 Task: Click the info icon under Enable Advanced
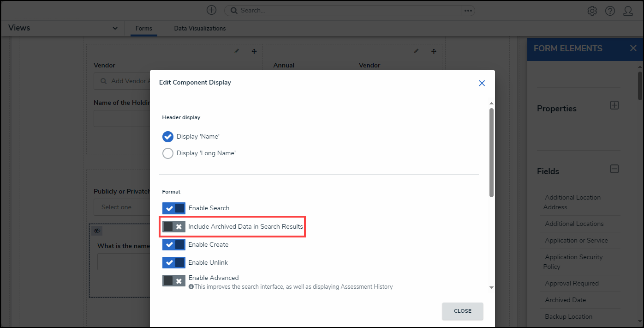[191, 287]
